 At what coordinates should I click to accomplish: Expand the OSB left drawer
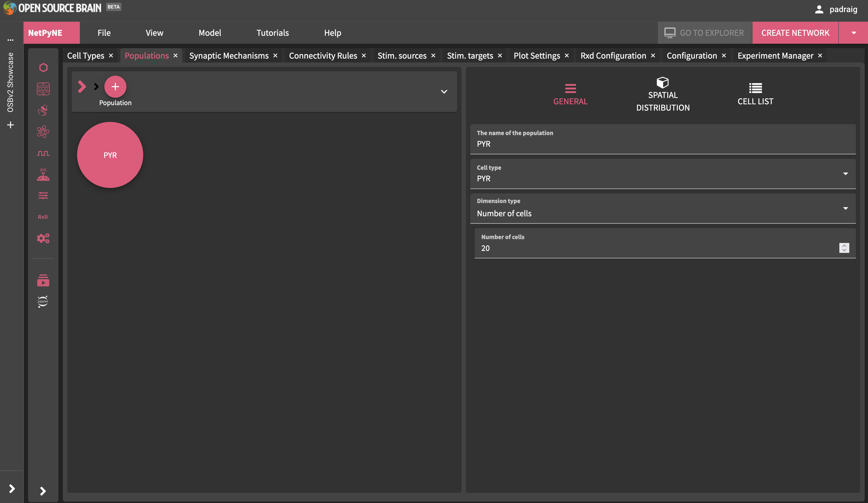(12, 488)
